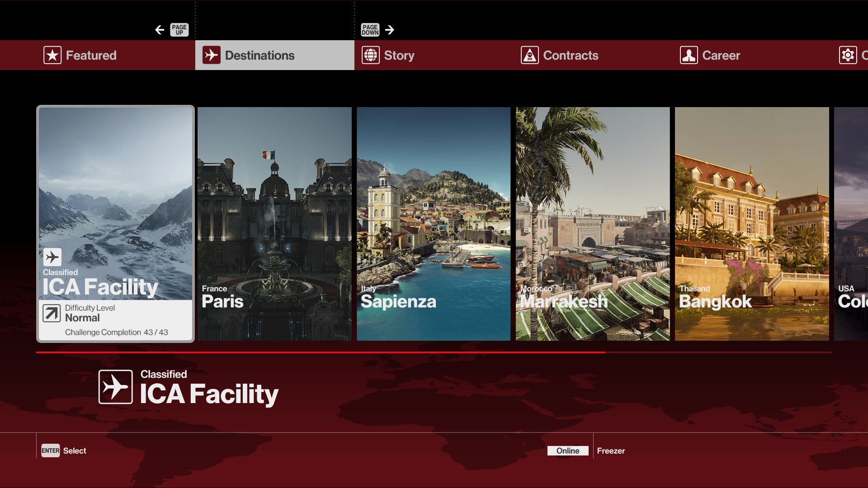Click the Story globe icon
868x488 pixels.
[370, 55]
